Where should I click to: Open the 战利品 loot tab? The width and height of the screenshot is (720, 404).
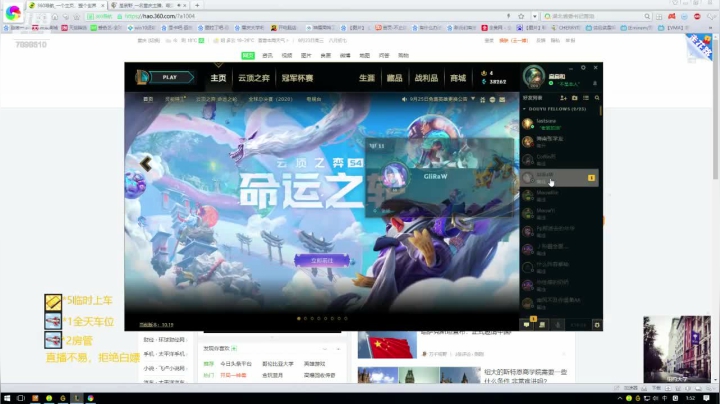[426, 78]
